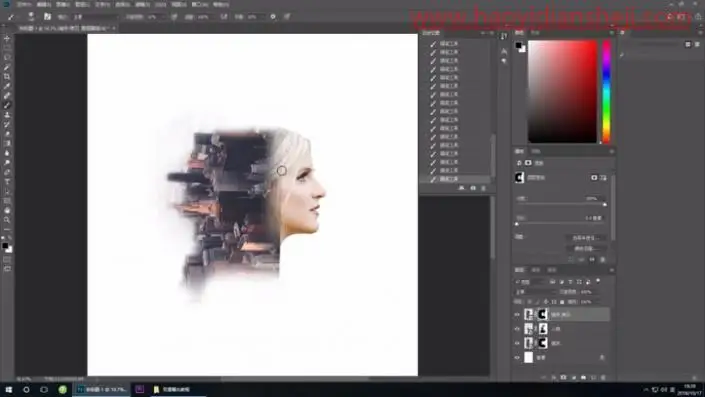Click the add layer mask icon in Layers panel

pyautogui.click(x=563, y=378)
